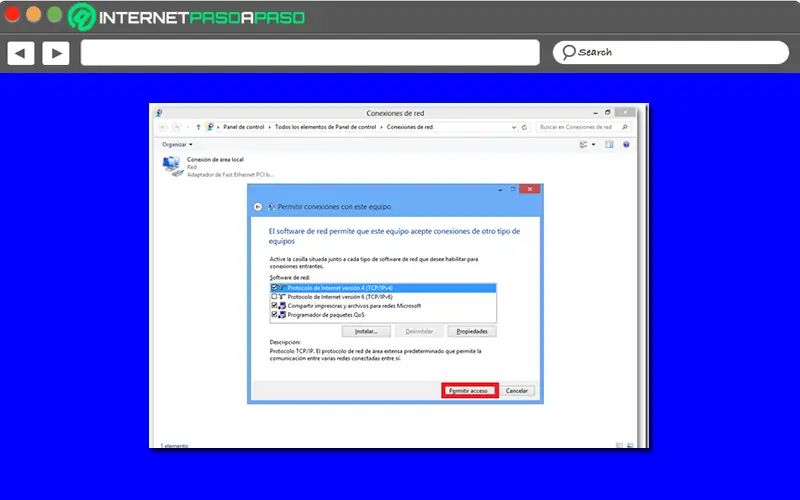
Task: Toggle Compartir impresoras y archivos checkbox
Action: (x=274, y=306)
